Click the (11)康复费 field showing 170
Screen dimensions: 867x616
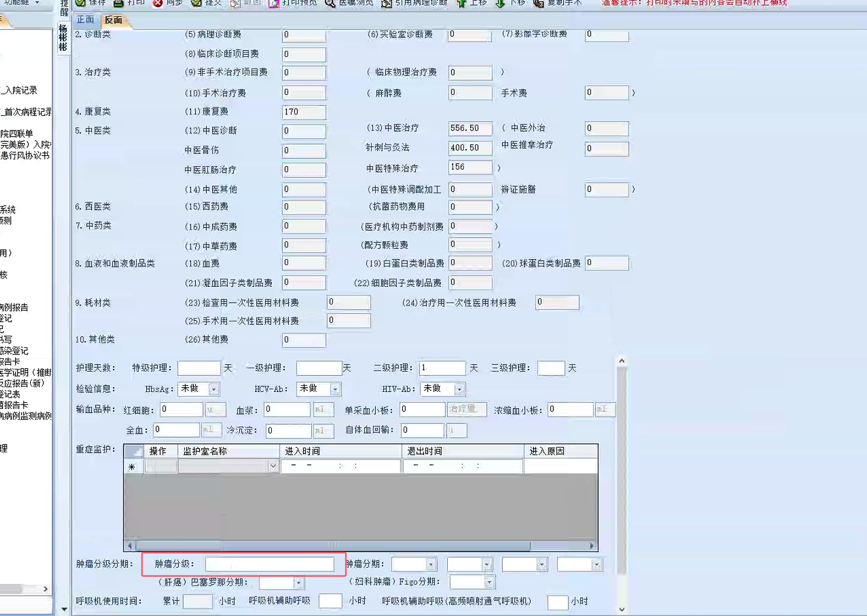tap(304, 112)
